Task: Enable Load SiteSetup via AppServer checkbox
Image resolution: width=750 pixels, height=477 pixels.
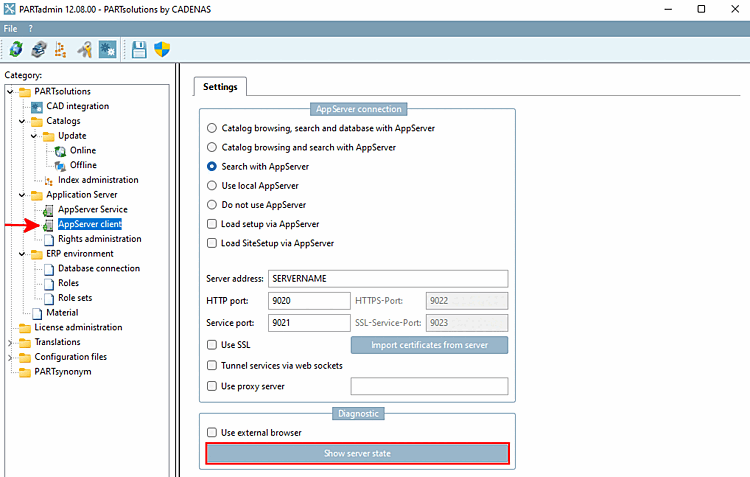Action: (x=211, y=243)
